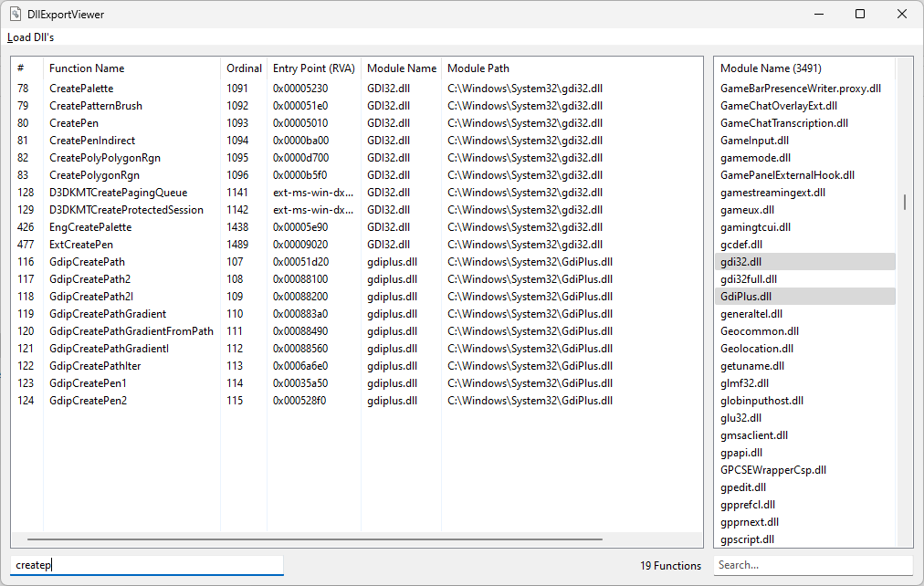Select the GdipCreatePathGradient row
This screenshot has height=586, width=924.
(356, 314)
